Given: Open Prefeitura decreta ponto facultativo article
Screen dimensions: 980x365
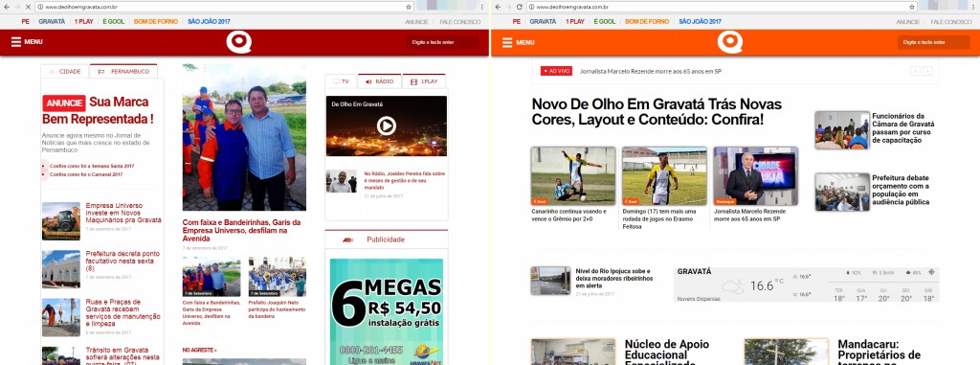Looking at the screenshot, I should pos(122,262).
